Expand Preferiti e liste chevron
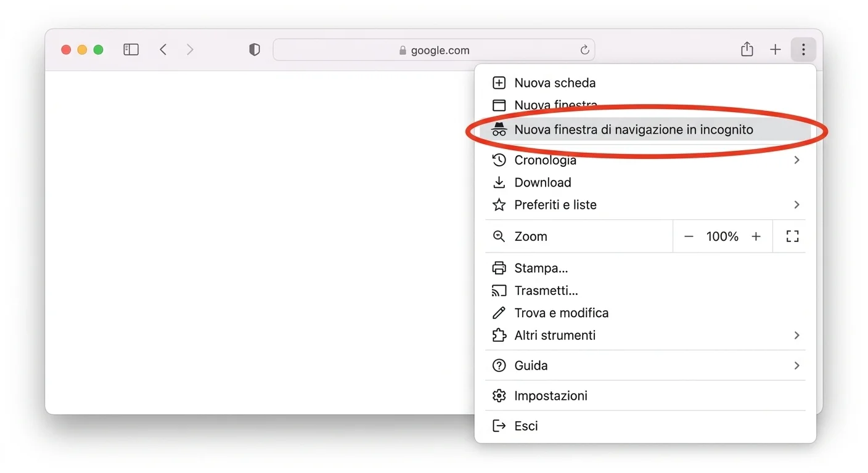 click(796, 204)
